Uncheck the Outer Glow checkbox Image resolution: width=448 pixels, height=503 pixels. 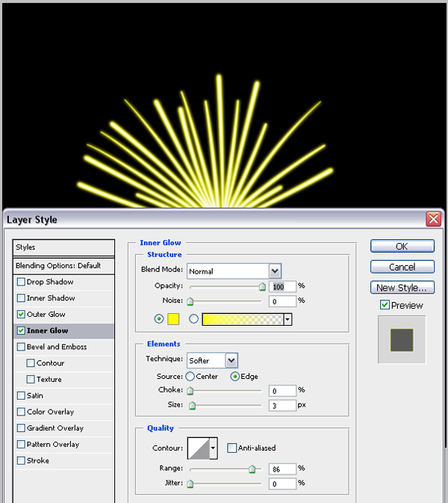21,314
